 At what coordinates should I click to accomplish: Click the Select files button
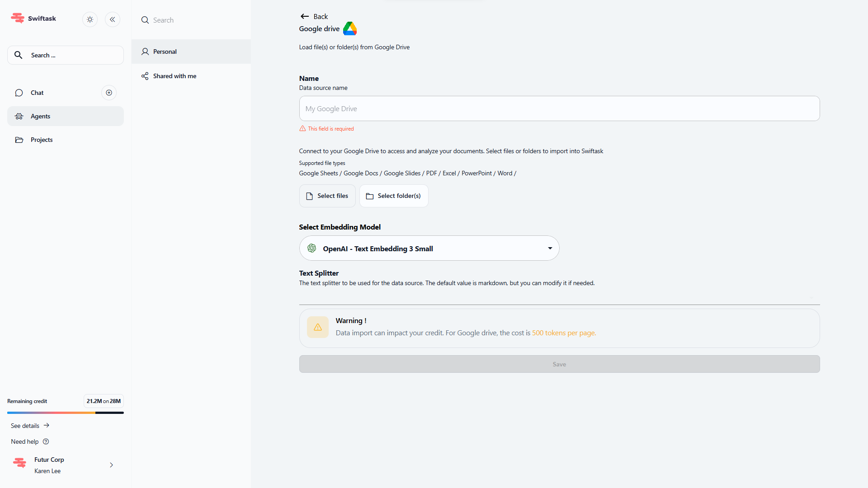[x=327, y=196]
